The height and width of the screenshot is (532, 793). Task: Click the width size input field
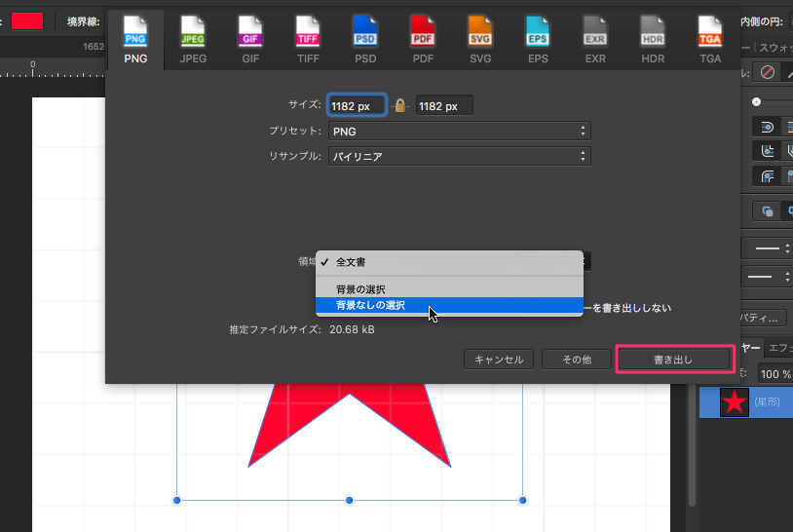tap(357, 106)
